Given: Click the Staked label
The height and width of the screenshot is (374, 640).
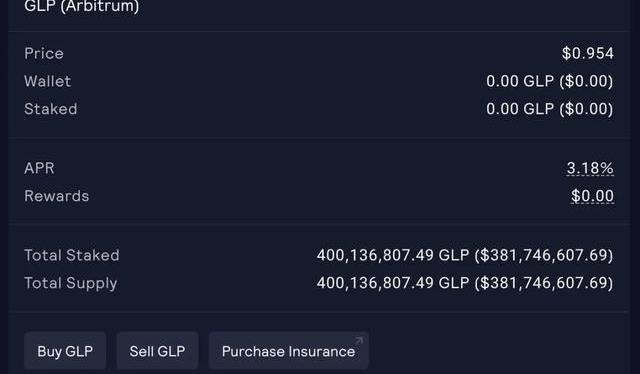Looking at the screenshot, I should 51,109.
